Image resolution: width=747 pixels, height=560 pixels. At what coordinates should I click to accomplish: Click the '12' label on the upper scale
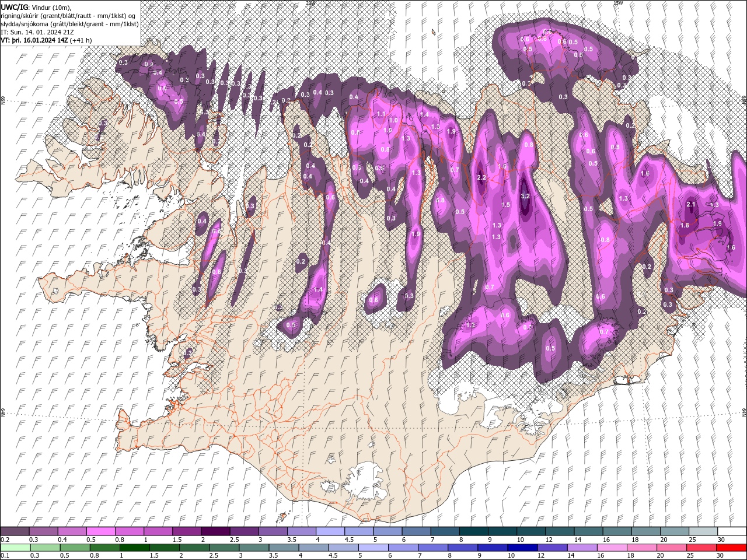549,540
